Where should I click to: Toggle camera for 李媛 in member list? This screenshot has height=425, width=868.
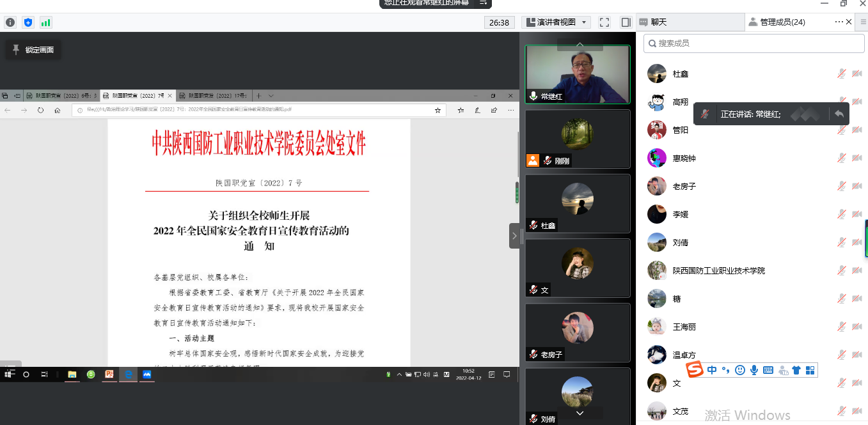857,215
